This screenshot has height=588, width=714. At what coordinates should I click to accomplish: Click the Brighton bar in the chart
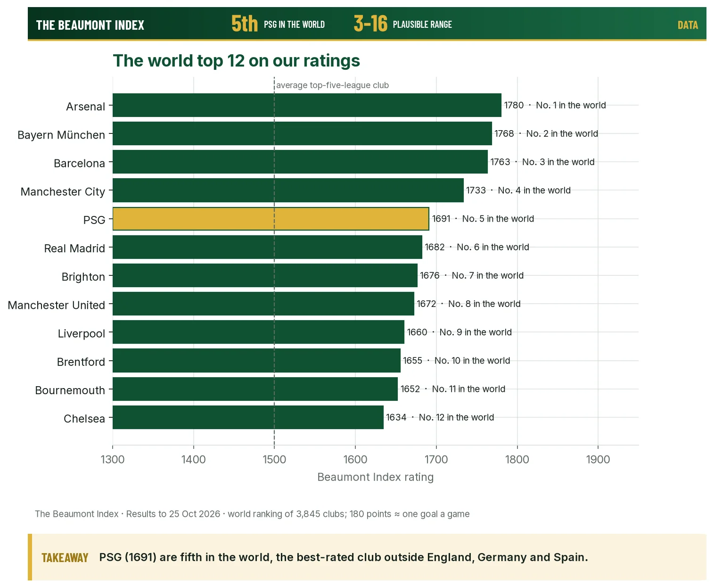265,275
